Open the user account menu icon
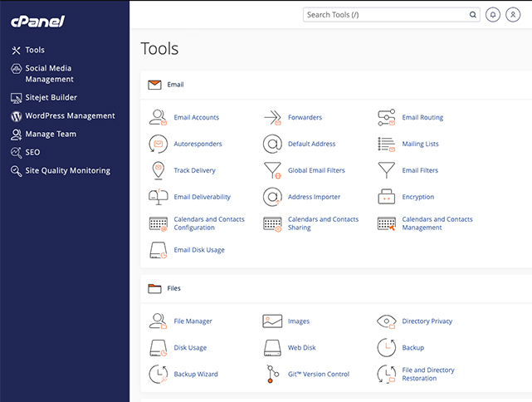Viewport: 532px width, 402px height. [x=513, y=15]
